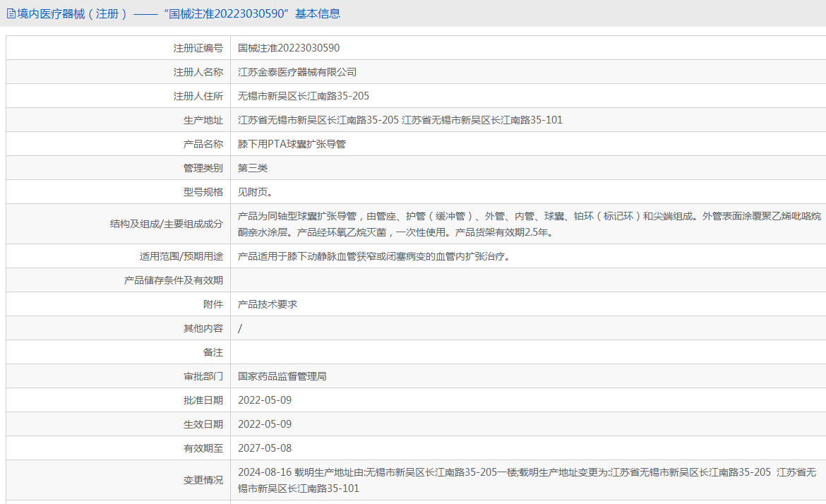Image resolution: width=826 pixels, height=504 pixels.
Task: Select the registration number 国械注准20223030590 value
Action: coord(289,48)
